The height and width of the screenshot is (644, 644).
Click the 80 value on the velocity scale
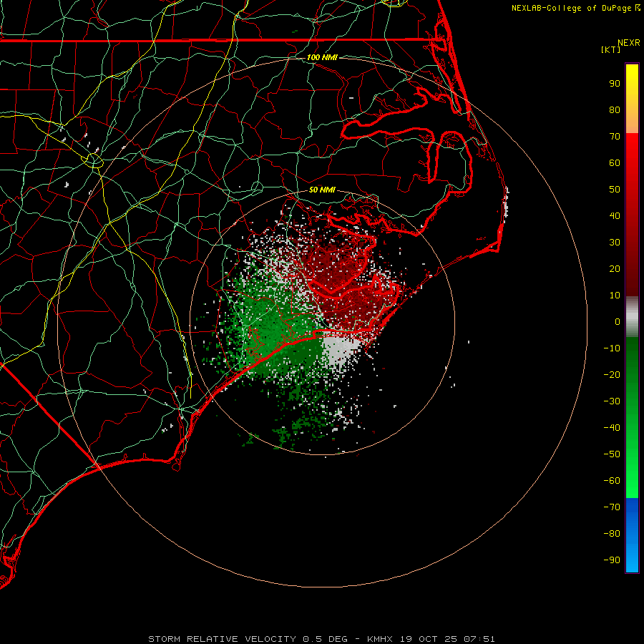point(615,109)
